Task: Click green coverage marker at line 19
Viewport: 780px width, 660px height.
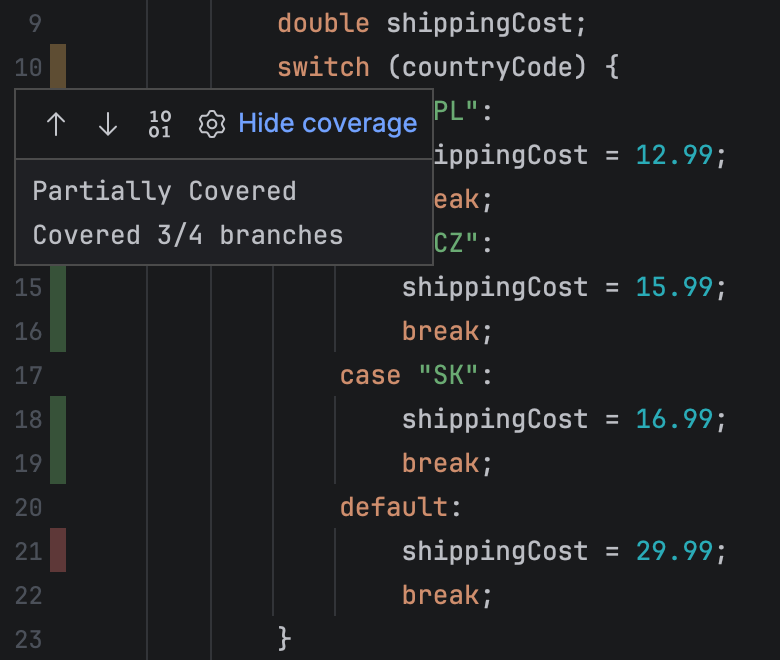Action: [58, 463]
